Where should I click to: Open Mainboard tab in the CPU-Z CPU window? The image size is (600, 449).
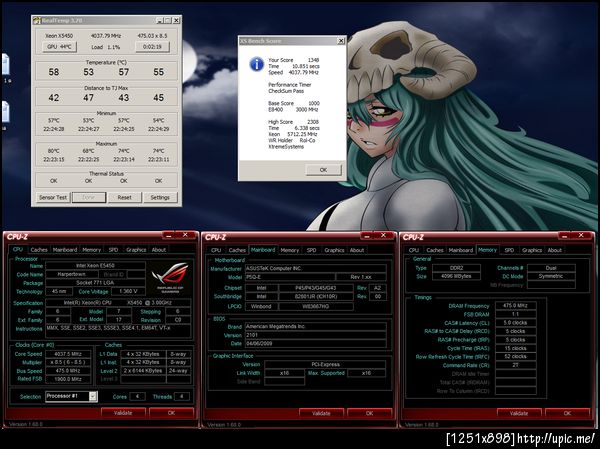(65, 250)
